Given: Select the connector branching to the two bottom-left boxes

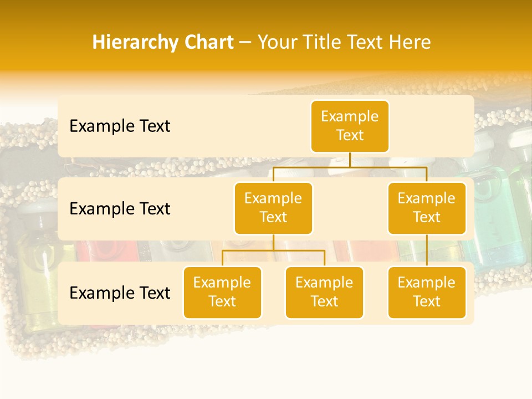Looking at the screenshot, I should [273, 250].
